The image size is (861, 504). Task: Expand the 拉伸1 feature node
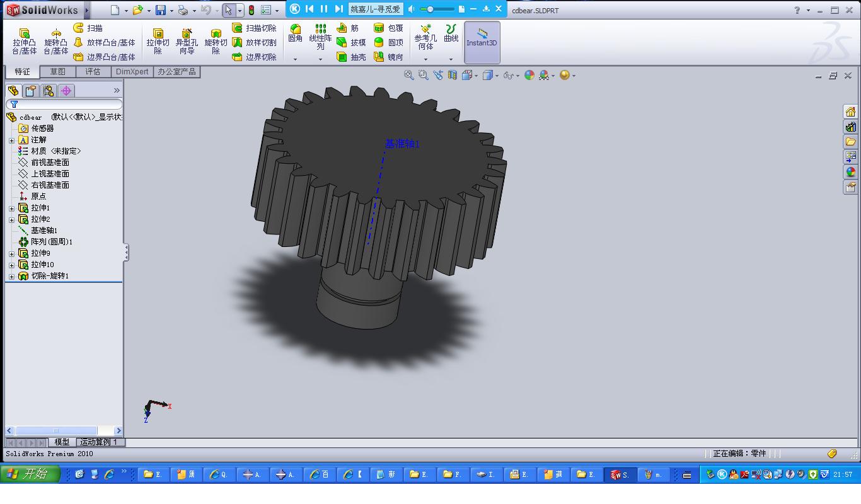pos(11,208)
